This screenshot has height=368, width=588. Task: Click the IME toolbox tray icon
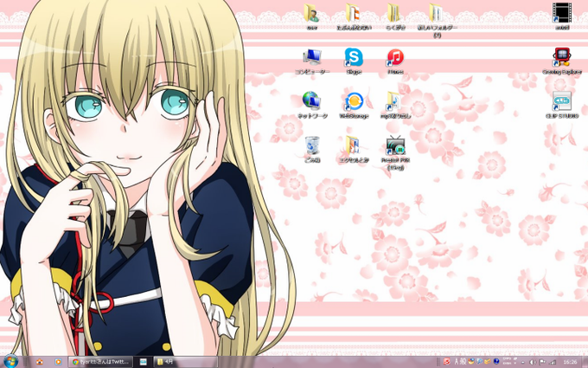[471, 361]
